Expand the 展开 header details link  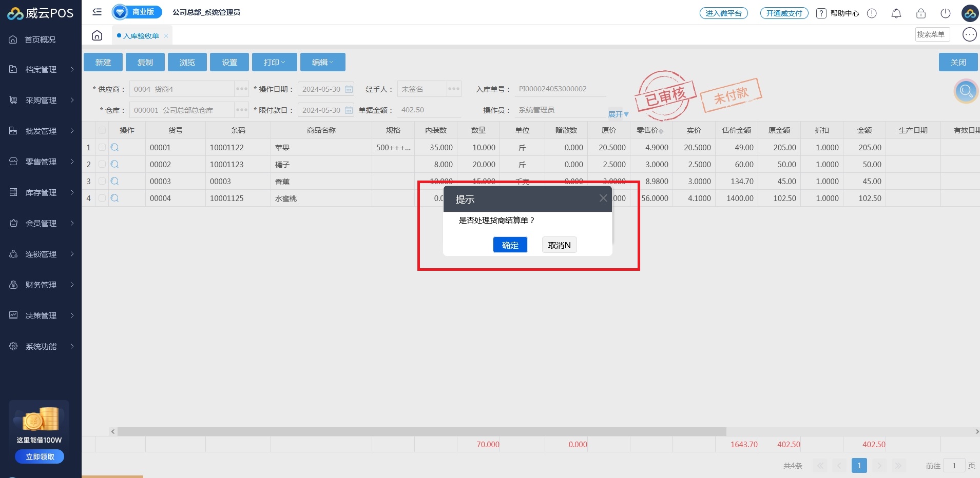618,114
